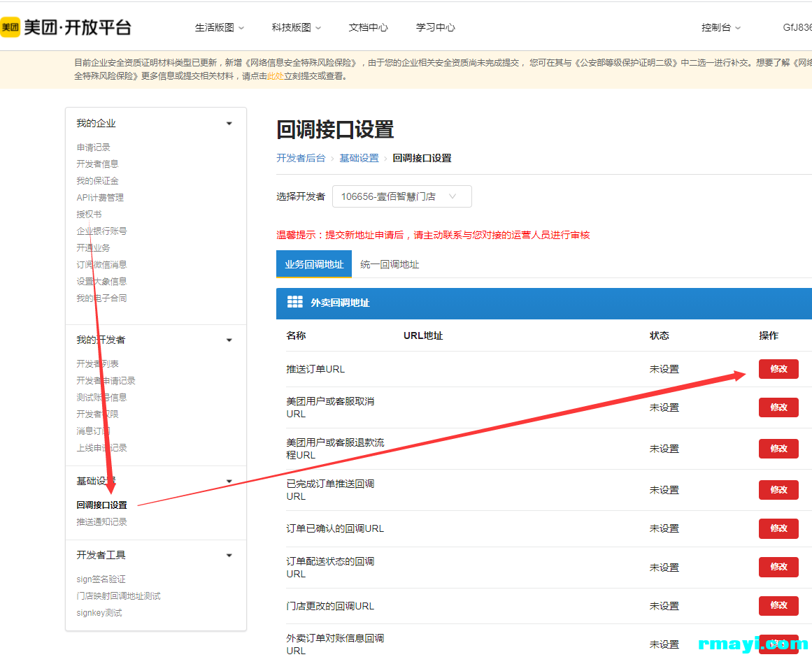
Task: Click 修改 for 美团用户或客服退款流程URL
Action: [x=778, y=449]
